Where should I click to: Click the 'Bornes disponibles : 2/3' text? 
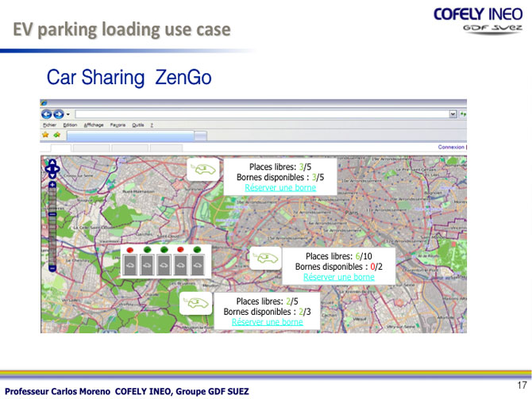267,312
